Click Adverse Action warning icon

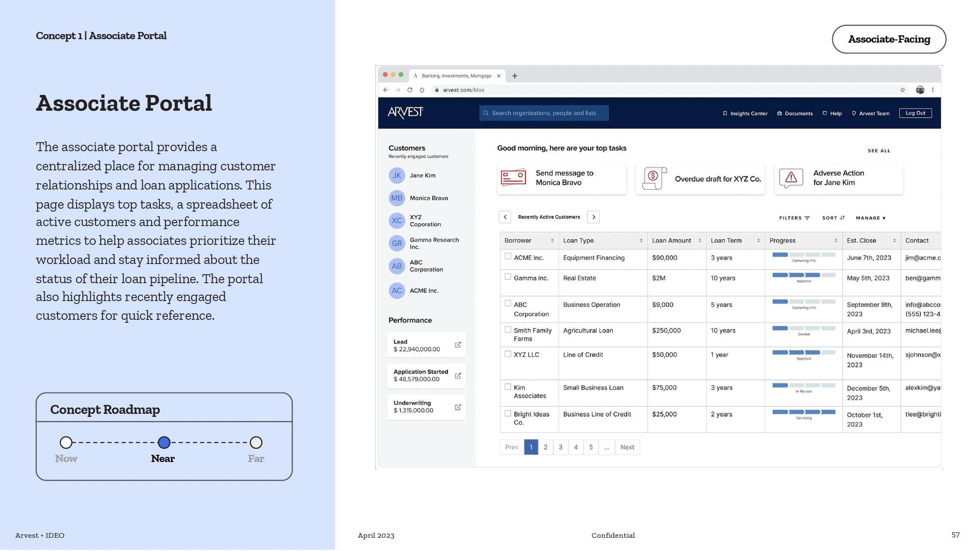pos(791,178)
